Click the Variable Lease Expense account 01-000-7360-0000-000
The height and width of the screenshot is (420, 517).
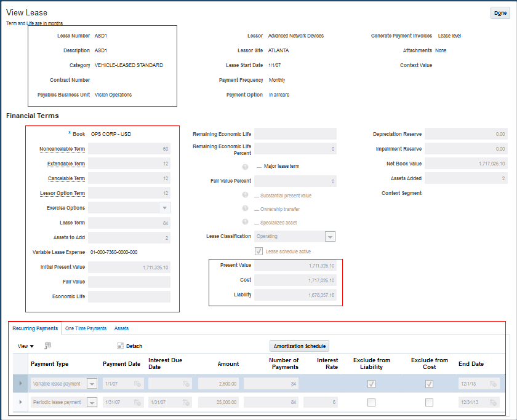coord(114,252)
